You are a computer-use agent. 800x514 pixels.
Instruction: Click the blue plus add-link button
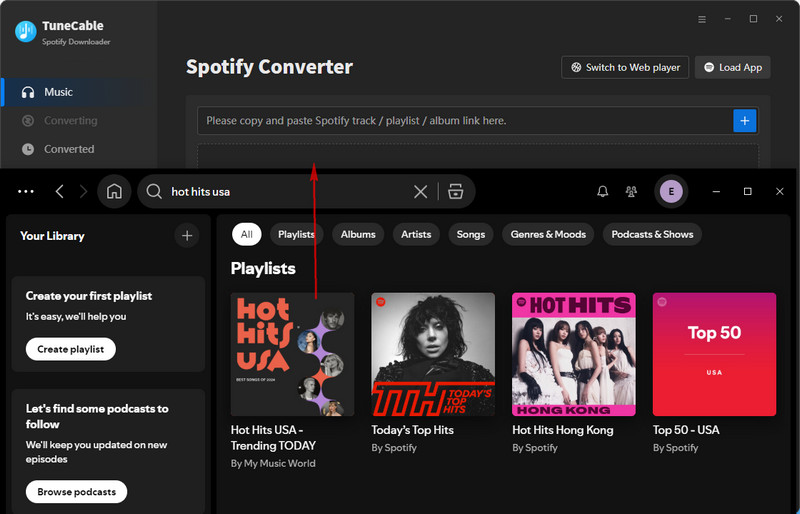pyautogui.click(x=745, y=120)
